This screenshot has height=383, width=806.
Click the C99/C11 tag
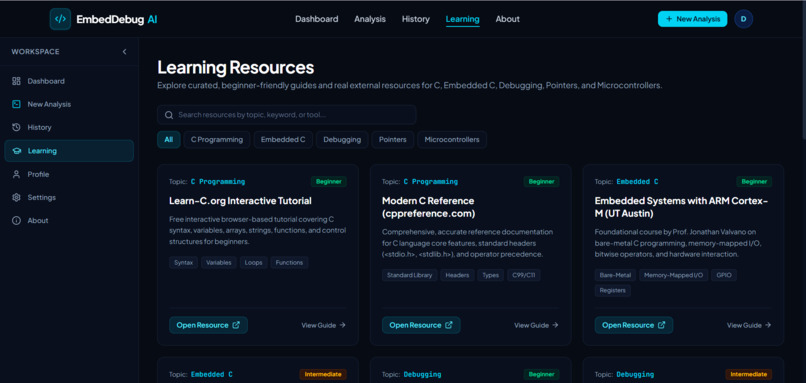524,275
